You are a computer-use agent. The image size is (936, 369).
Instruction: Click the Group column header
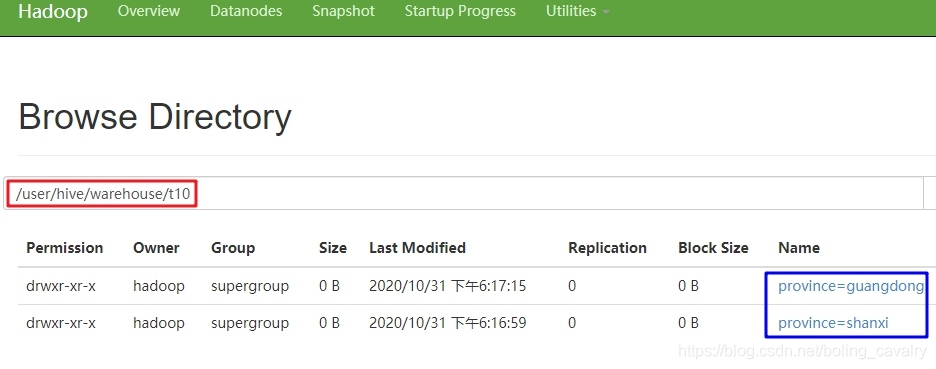[x=233, y=248]
